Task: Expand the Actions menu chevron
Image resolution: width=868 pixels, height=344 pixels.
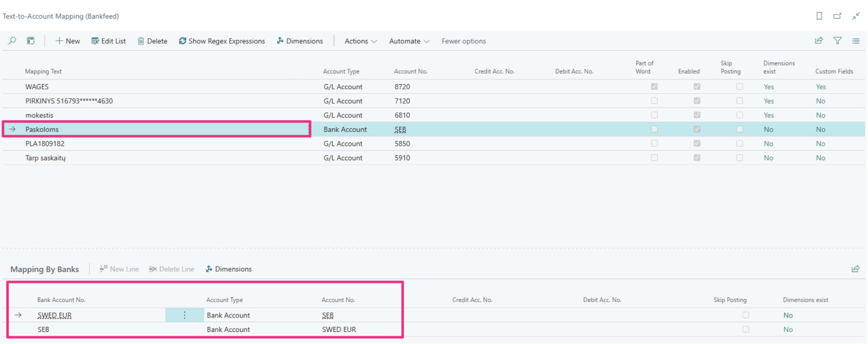Action: point(374,41)
